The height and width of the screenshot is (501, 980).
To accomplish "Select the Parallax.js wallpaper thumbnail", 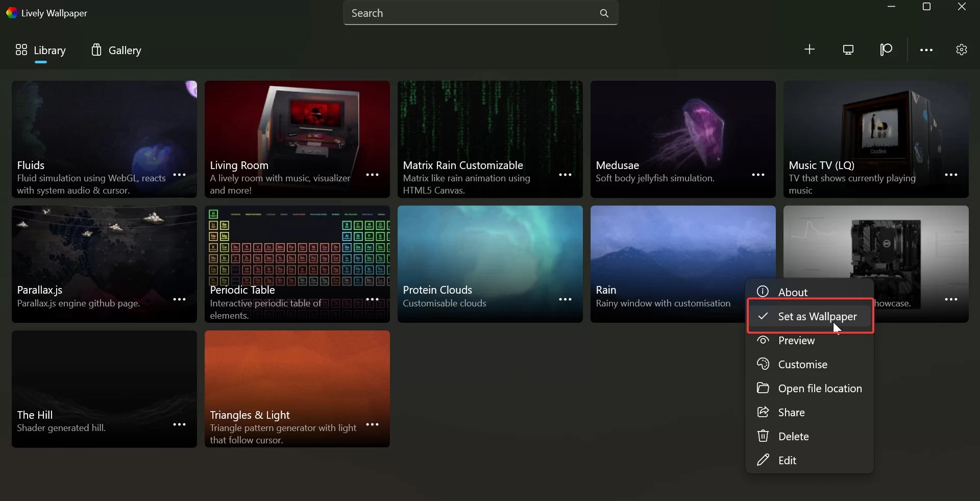I will click(104, 264).
